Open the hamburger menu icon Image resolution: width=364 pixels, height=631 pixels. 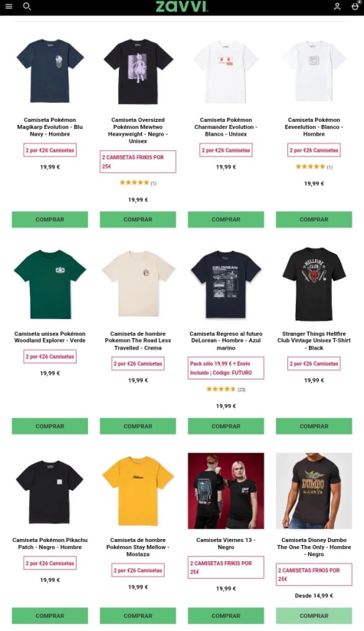[x=8, y=6]
